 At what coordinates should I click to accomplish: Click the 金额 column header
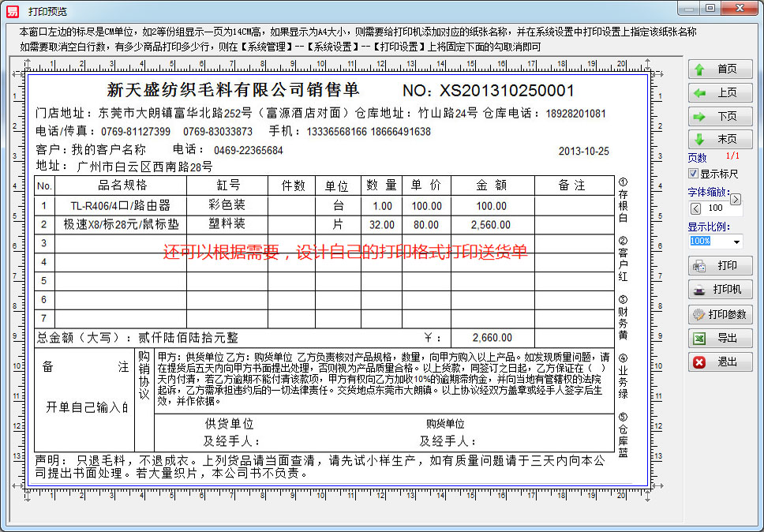tap(492, 185)
